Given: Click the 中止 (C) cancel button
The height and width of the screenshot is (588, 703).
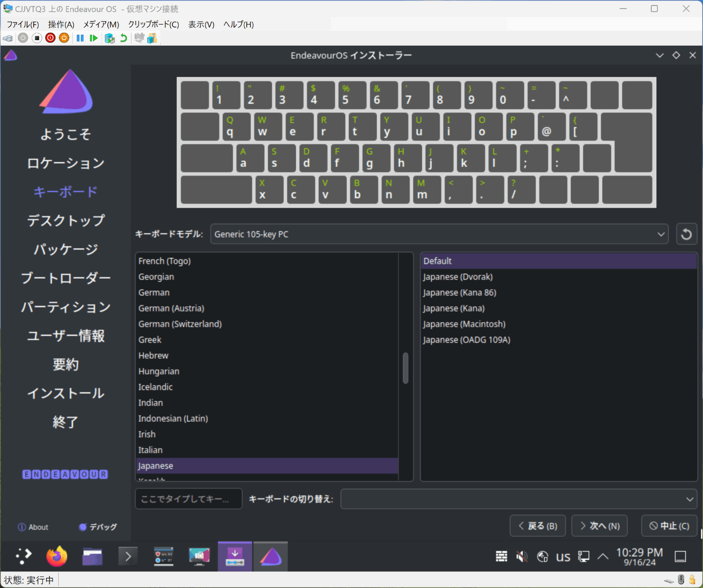Looking at the screenshot, I should coord(669,526).
